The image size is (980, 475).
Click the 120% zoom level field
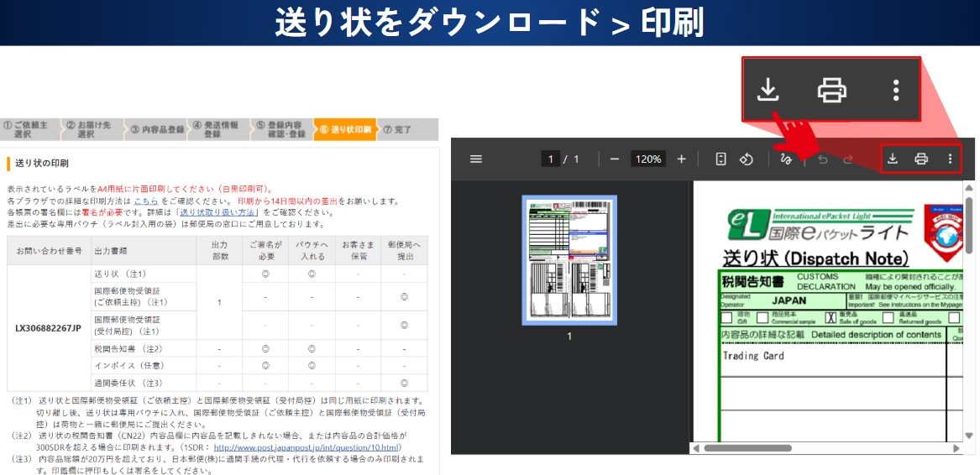click(647, 159)
